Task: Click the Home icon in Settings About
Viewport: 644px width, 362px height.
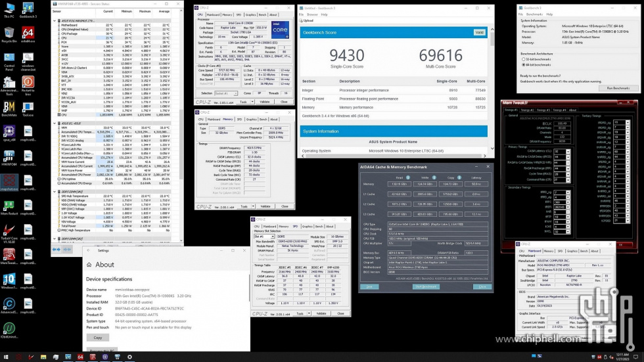Action: tap(89, 265)
